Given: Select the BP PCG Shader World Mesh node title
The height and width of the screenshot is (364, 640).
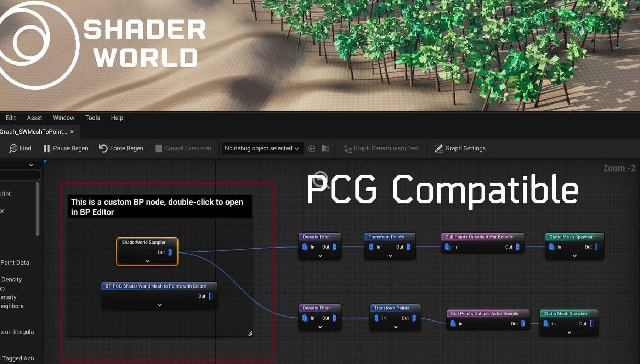Looking at the screenshot, I should tap(155, 286).
